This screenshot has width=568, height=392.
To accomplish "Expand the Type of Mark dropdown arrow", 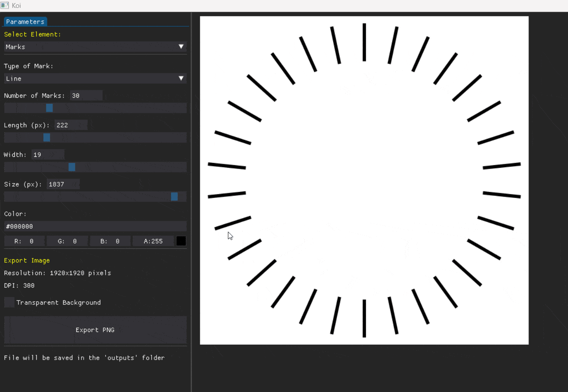I will (x=181, y=78).
